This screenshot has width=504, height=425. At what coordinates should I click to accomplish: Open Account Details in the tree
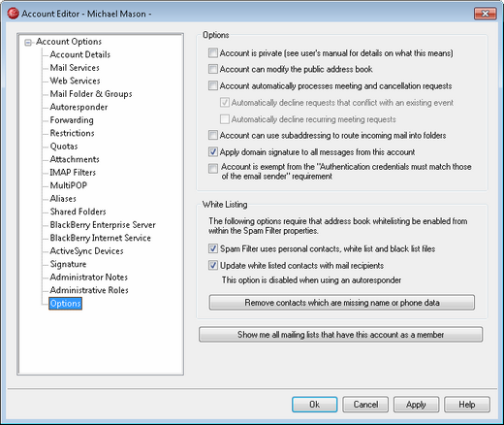(x=80, y=54)
